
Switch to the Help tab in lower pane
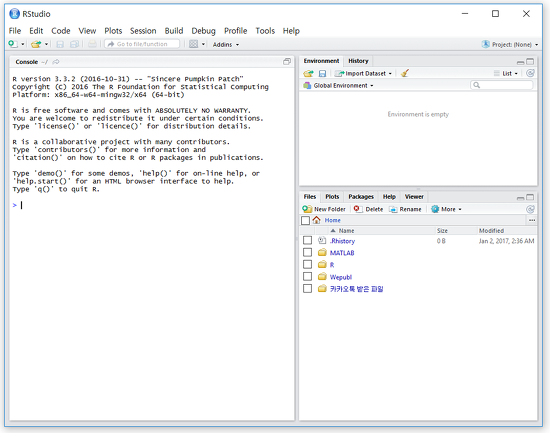(x=389, y=197)
